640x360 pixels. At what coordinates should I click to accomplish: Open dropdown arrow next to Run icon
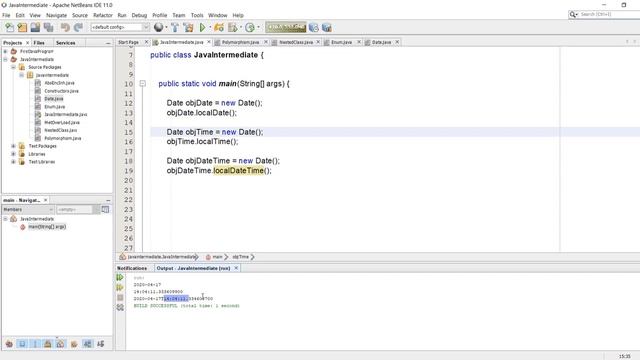(210, 27)
